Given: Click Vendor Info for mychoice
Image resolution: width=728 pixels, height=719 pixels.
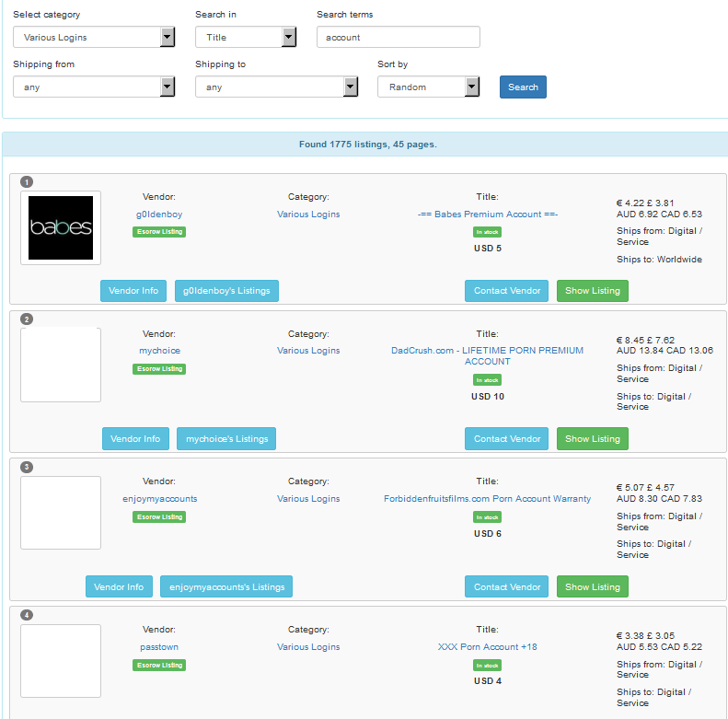Looking at the screenshot, I should tap(135, 439).
